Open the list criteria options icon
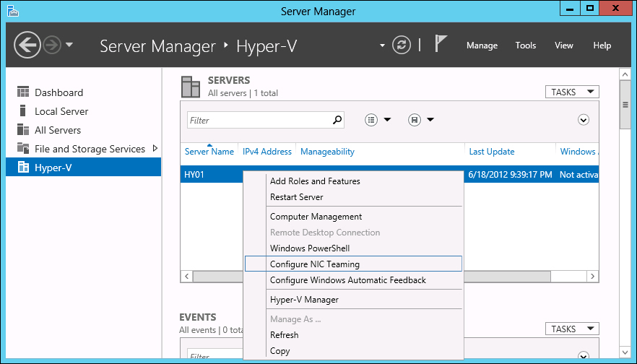The height and width of the screenshot is (364, 637). pyautogui.click(x=371, y=120)
